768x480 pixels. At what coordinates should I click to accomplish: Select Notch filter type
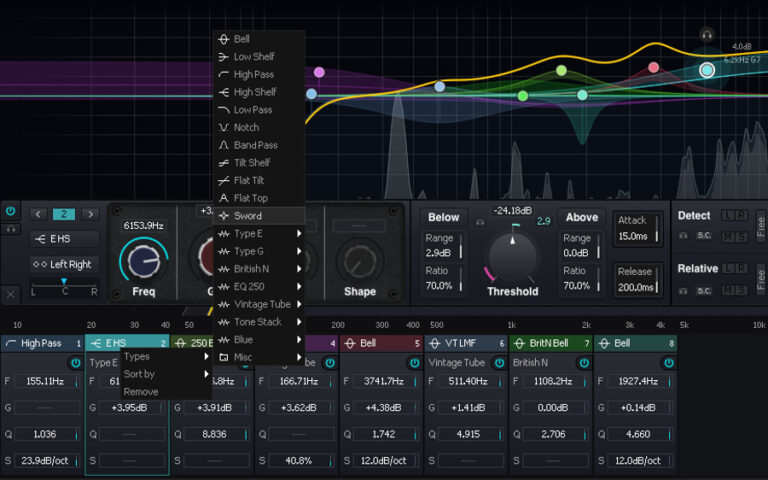[259, 127]
